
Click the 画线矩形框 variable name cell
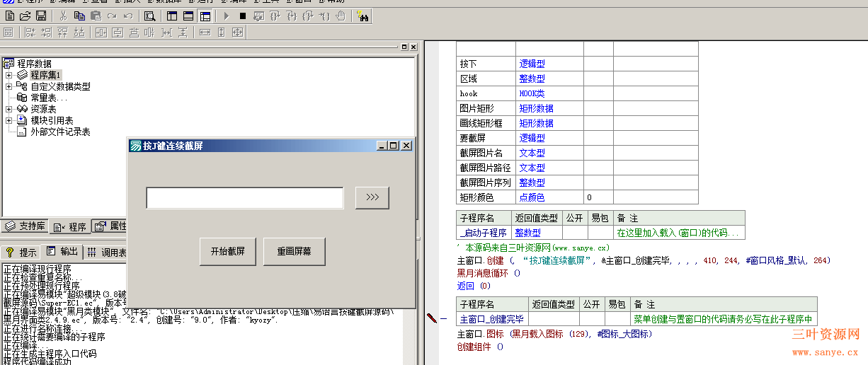point(486,123)
